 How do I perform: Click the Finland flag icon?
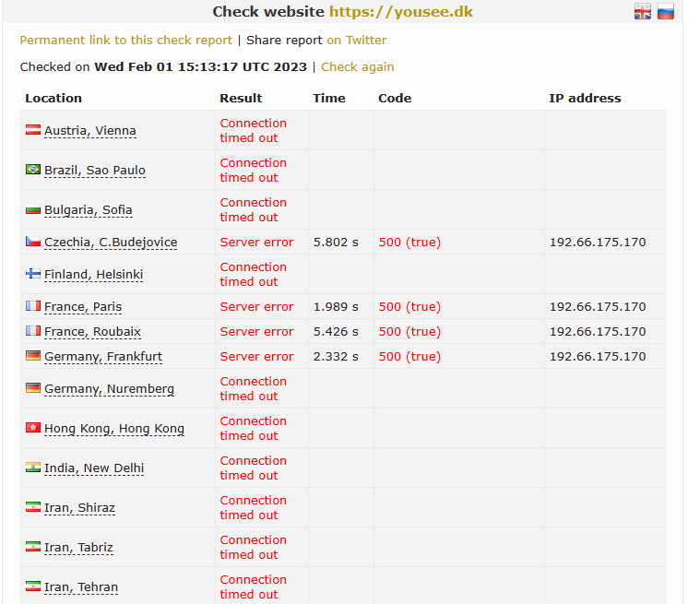tap(33, 274)
